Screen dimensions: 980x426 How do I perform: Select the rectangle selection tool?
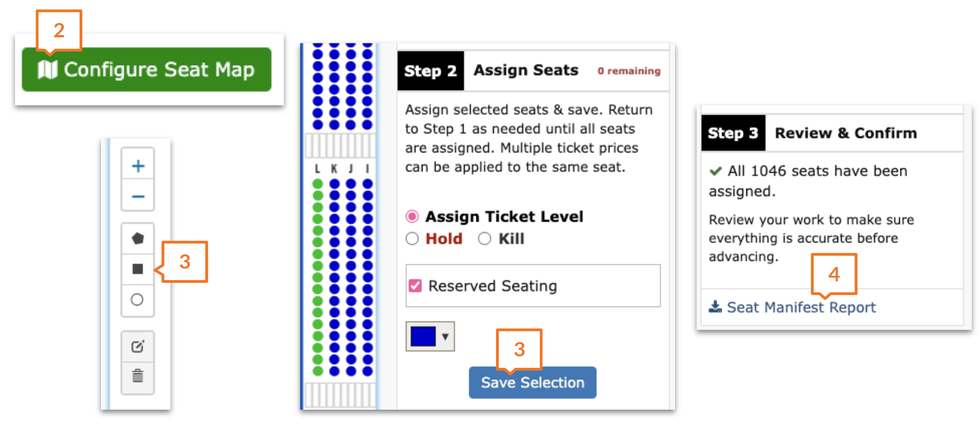click(138, 269)
